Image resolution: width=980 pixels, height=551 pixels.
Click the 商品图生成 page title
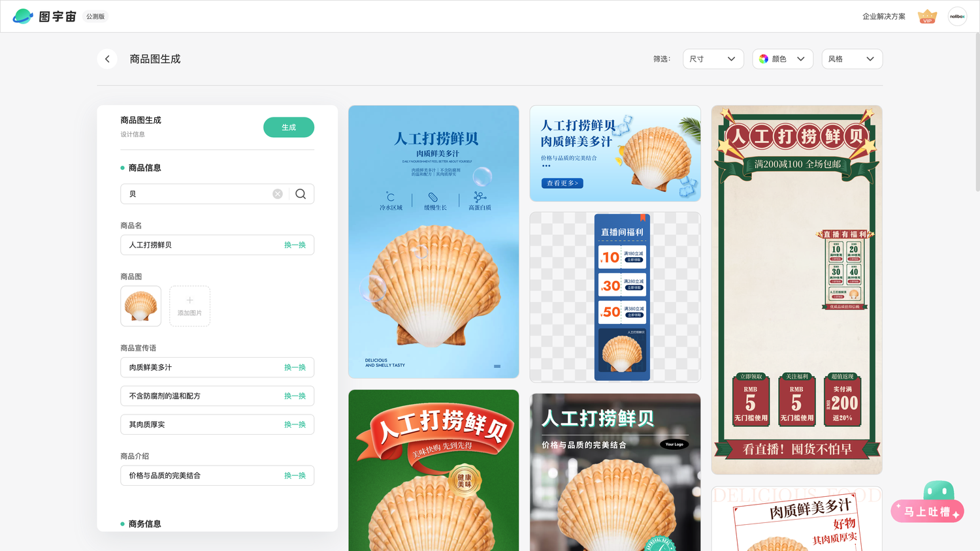[x=155, y=59]
